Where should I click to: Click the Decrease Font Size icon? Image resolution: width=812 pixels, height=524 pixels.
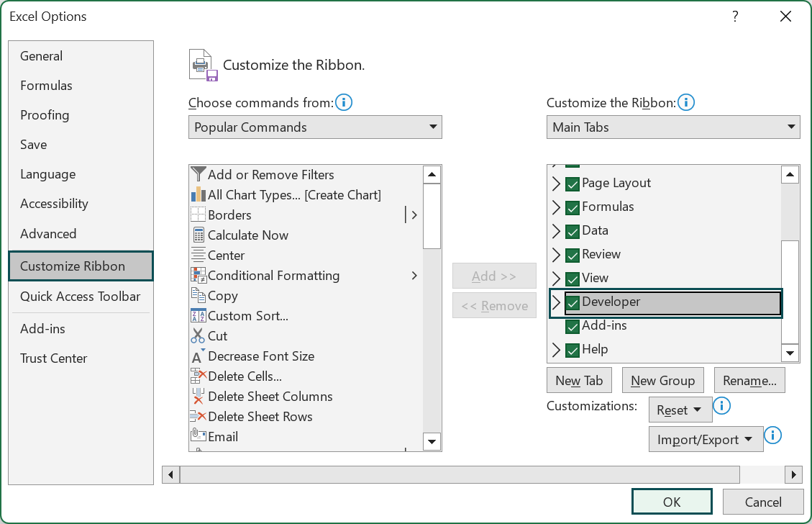click(199, 356)
